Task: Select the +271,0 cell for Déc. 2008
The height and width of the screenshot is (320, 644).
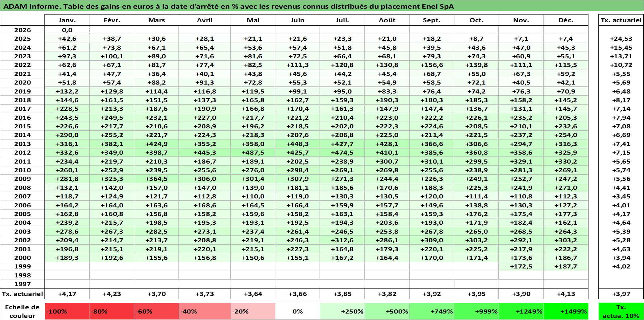Action: coord(566,188)
